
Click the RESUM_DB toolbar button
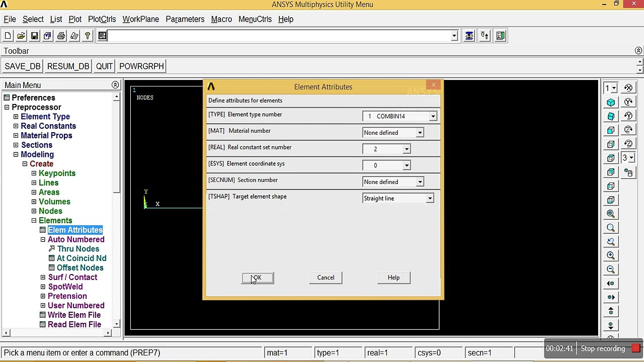68,66
